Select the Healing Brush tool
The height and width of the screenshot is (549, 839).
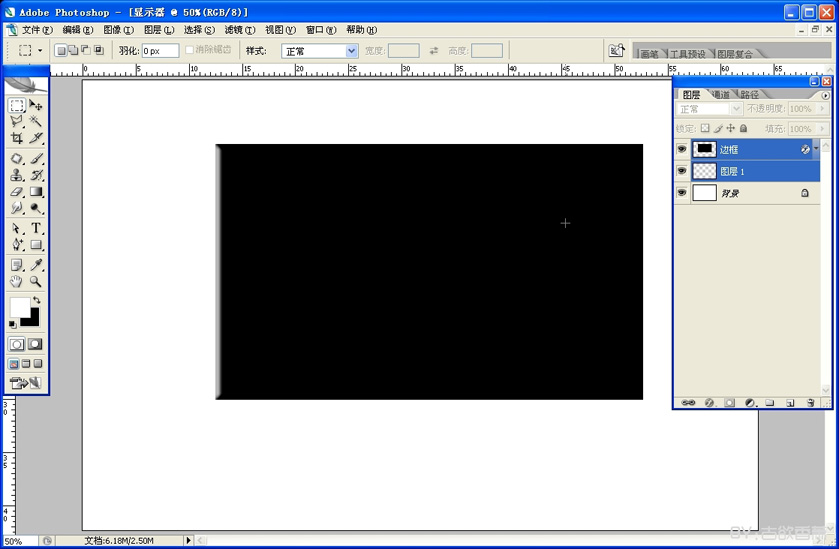tap(17, 158)
